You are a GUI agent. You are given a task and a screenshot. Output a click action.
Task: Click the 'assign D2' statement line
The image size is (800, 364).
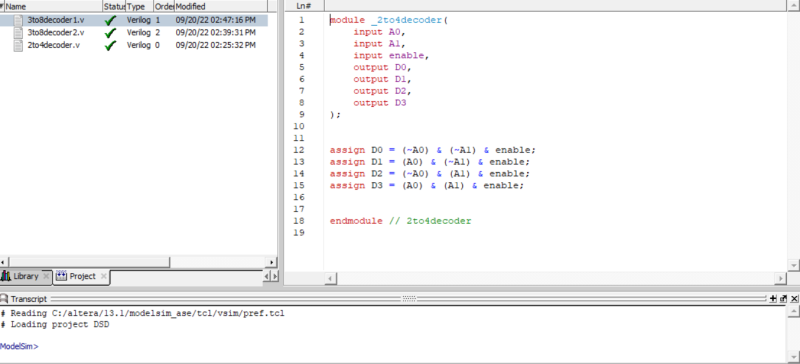point(430,174)
